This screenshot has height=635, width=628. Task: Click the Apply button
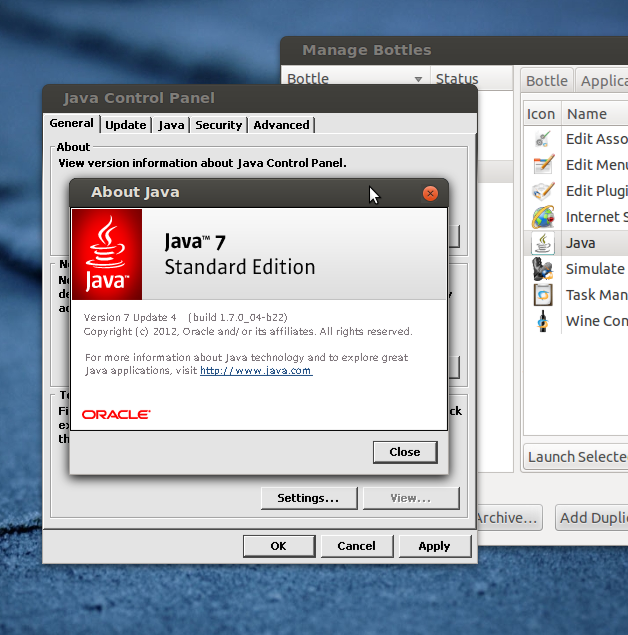[434, 546]
